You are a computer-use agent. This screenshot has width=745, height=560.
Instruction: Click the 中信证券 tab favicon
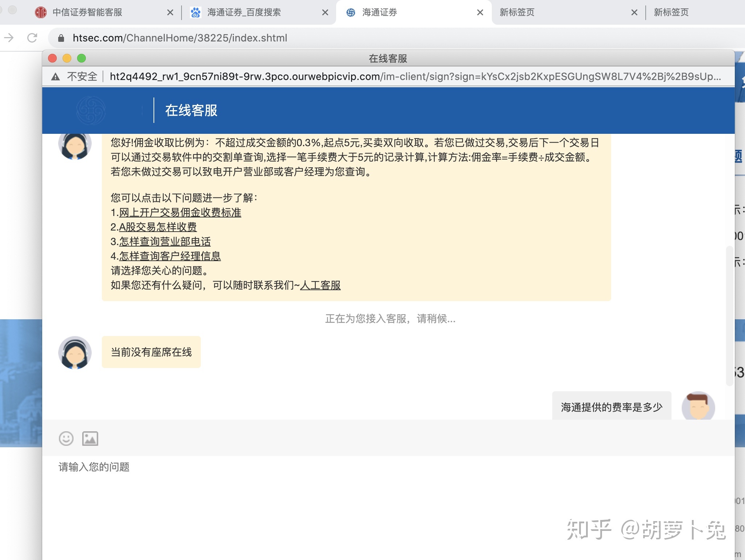(41, 12)
